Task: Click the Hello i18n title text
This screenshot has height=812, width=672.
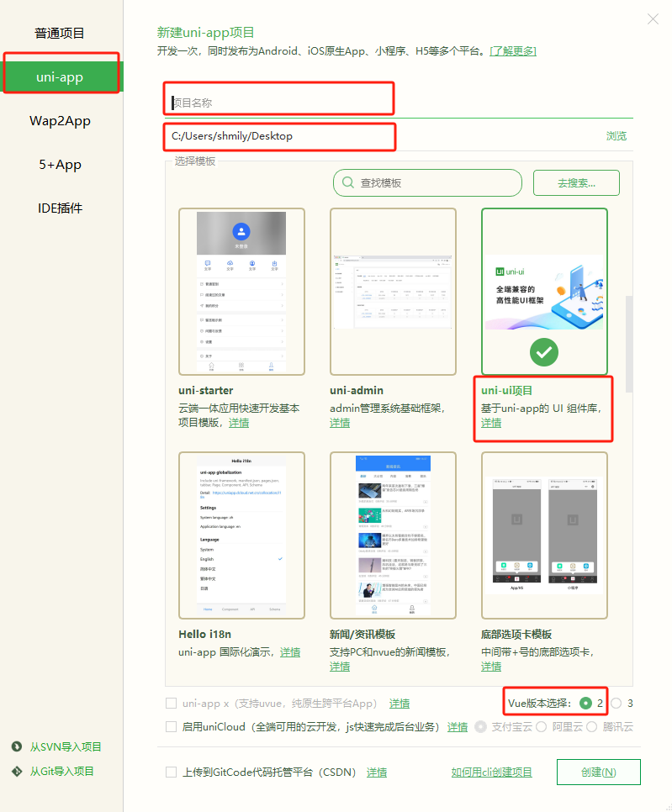Action: (204, 635)
